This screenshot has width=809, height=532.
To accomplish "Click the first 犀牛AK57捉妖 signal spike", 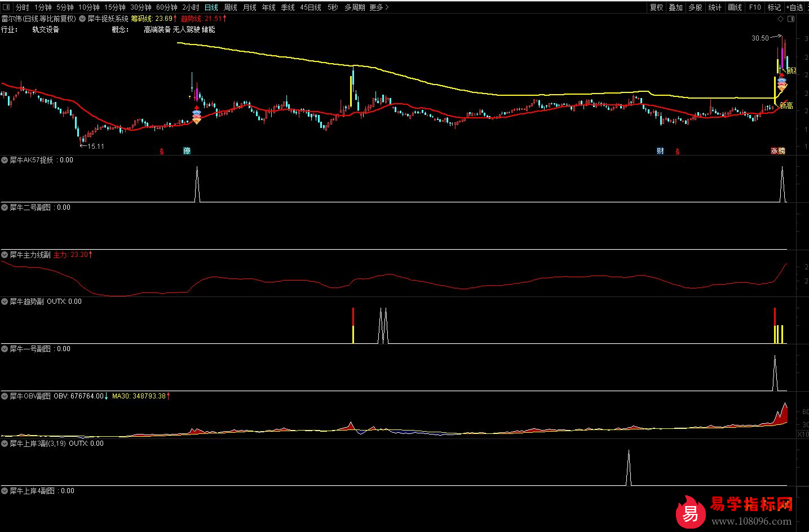I will click(x=197, y=184).
